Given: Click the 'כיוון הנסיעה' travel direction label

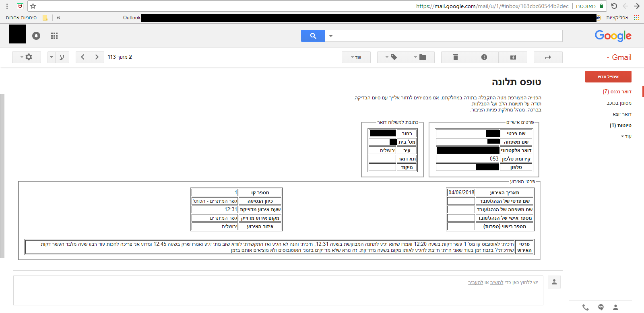Looking at the screenshot, I should [260, 201].
